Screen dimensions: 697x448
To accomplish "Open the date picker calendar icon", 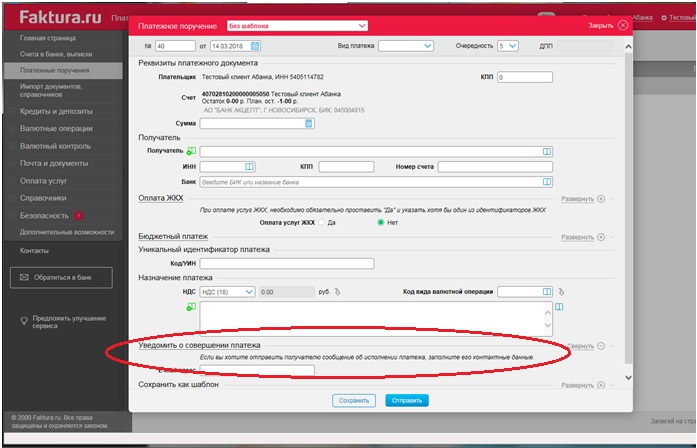I will (255, 45).
